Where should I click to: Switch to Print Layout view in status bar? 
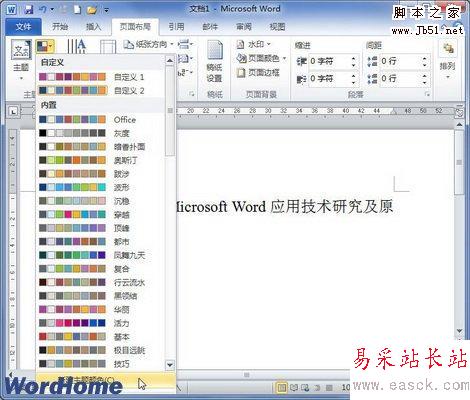[282, 388]
